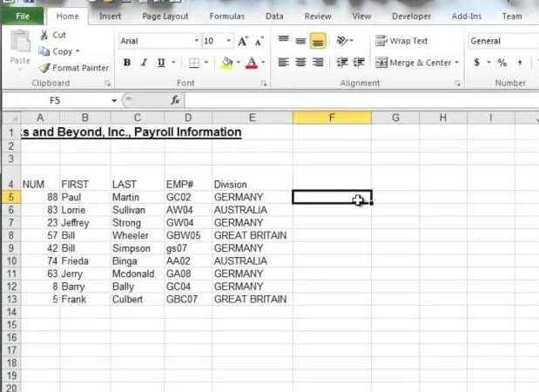Toggle Middle Align
539x392 pixels.
(300, 41)
